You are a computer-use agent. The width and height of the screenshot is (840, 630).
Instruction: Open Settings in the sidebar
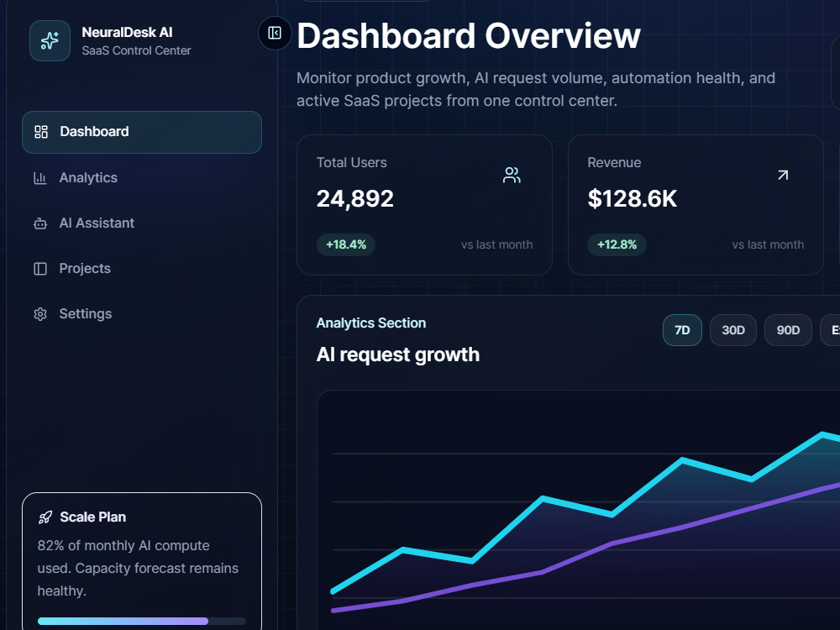tap(142, 314)
